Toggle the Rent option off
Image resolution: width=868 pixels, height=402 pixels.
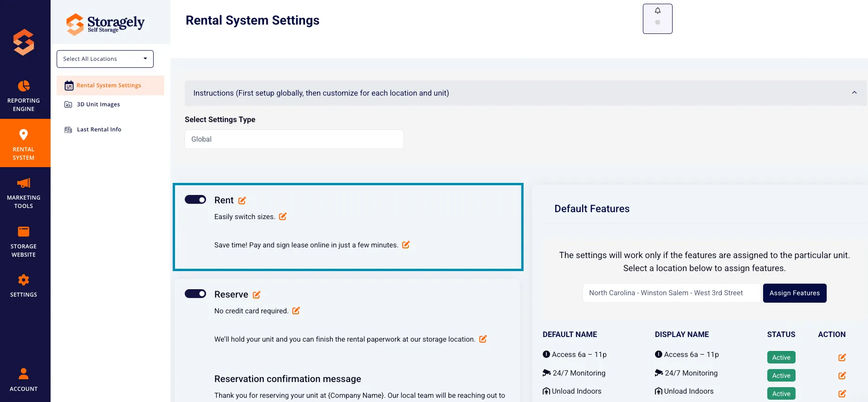coord(195,200)
